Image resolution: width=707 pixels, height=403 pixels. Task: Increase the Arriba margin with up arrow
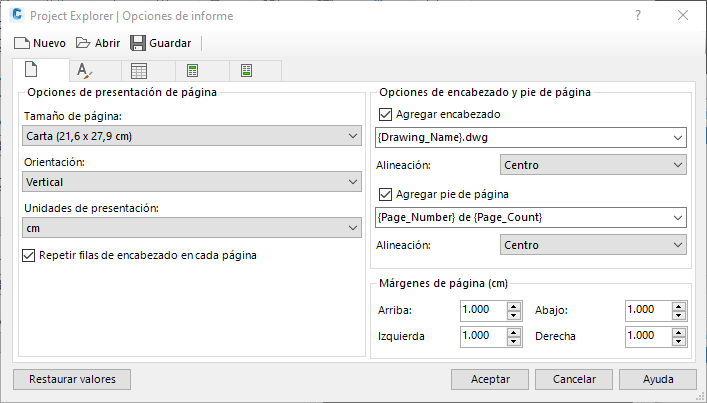[x=514, y=306]
